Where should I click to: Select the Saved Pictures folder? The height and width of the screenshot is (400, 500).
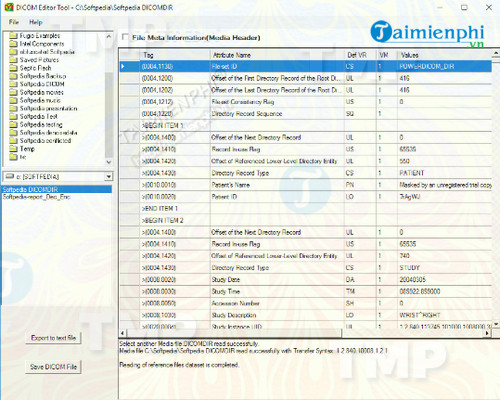[x=34, y=60]
